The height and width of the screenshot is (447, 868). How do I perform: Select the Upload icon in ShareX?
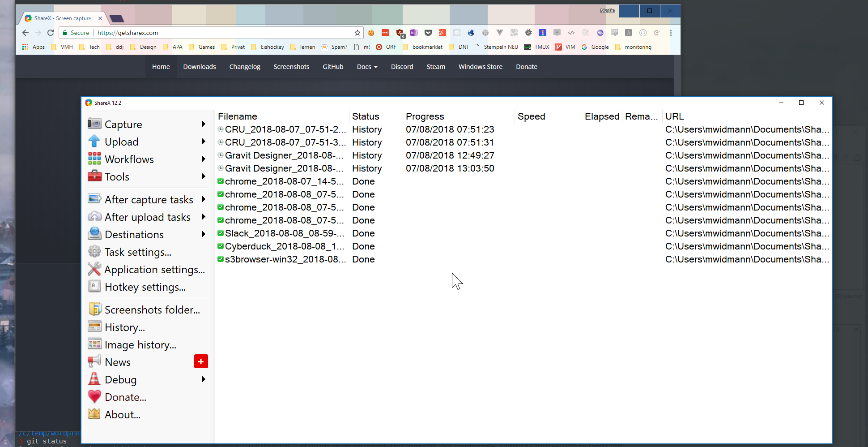coord(94,141)
